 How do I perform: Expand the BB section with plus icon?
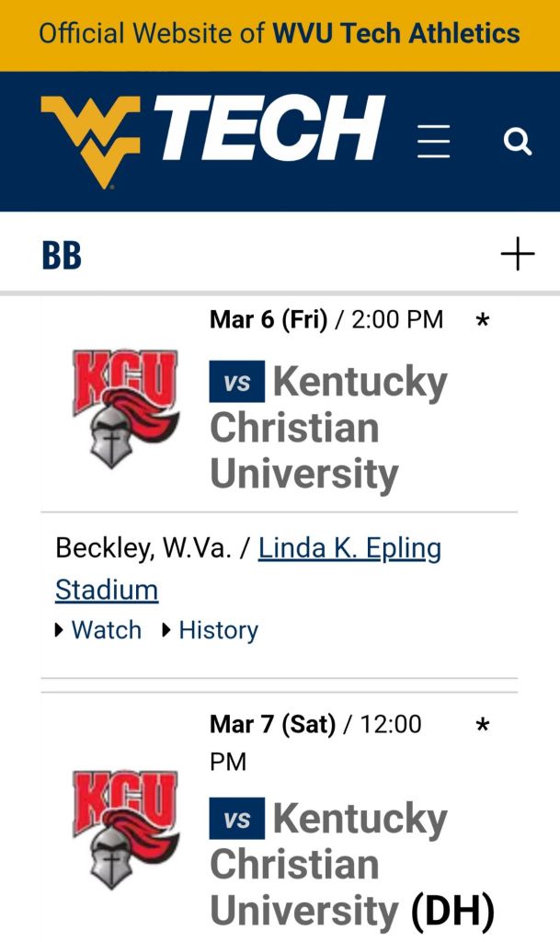518,254
